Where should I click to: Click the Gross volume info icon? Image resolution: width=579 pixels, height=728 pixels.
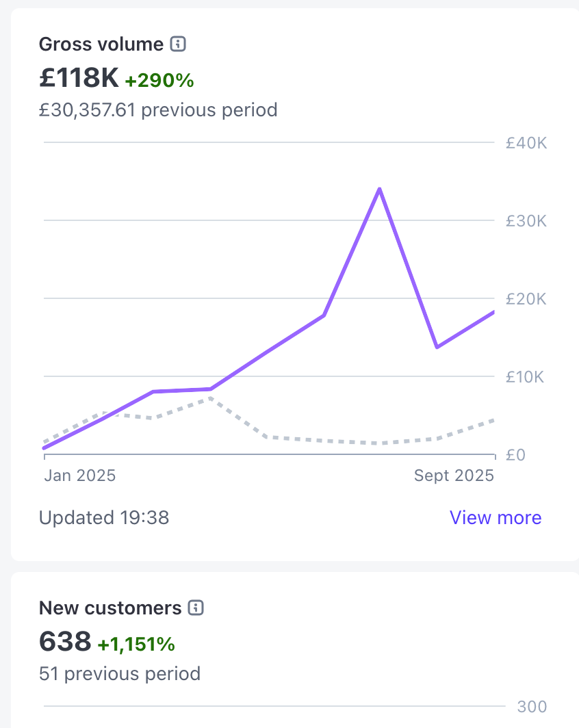tap(178, 44)
